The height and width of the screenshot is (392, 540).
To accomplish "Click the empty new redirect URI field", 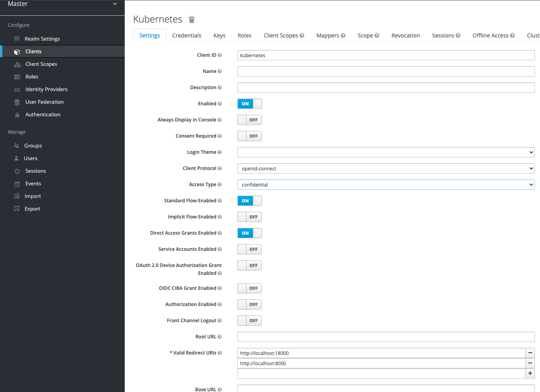I will tap(381, 373).
